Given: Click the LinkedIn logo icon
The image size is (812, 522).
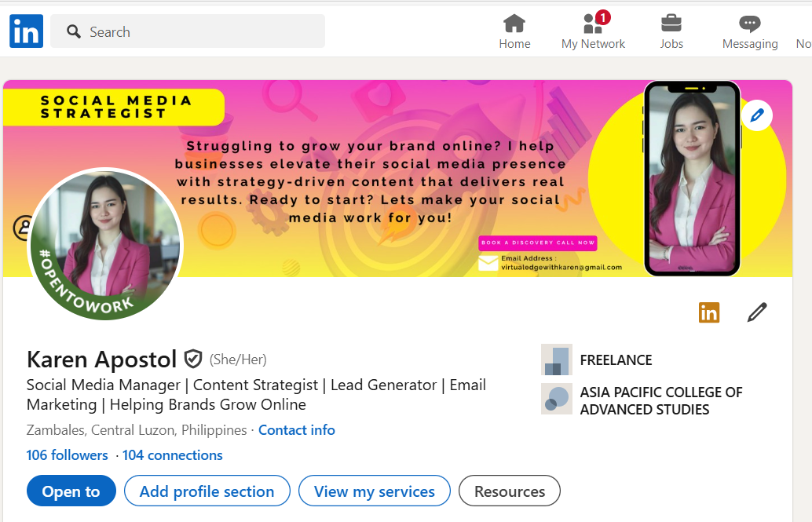Looking at the screenshot, I should [26, 31].
